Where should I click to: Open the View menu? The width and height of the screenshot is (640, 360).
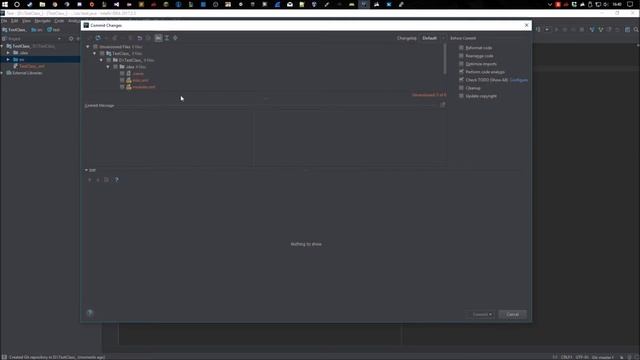27,21
